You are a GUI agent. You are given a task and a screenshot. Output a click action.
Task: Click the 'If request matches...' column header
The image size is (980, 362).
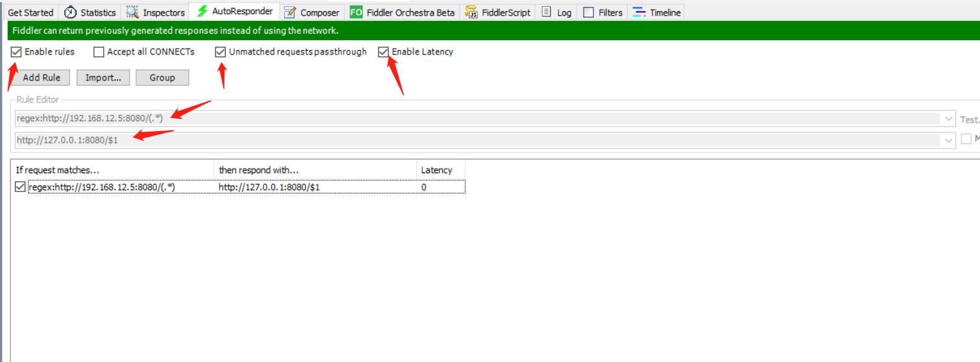point(112,170)
